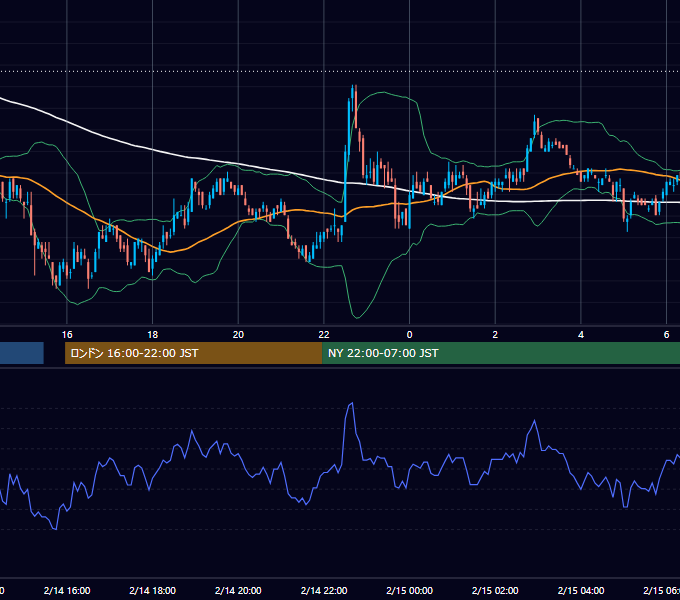Click the 2/14 20:00 date label
Screen dimensions: 680x600
(x=238, y=591)
